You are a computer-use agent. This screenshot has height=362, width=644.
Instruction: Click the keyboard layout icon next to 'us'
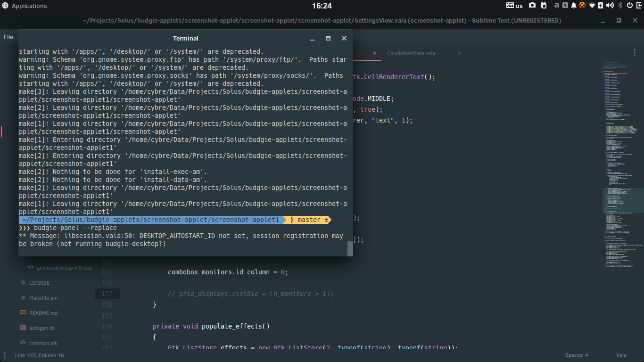510,6
